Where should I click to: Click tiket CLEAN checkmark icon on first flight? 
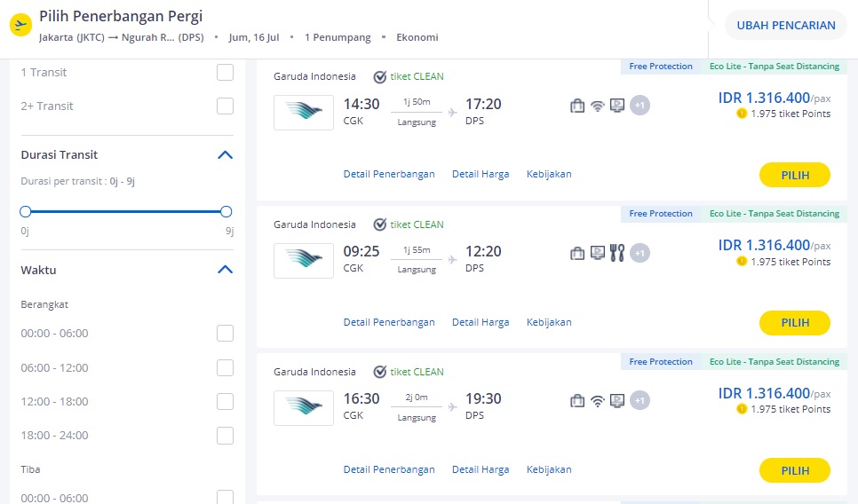380,77
